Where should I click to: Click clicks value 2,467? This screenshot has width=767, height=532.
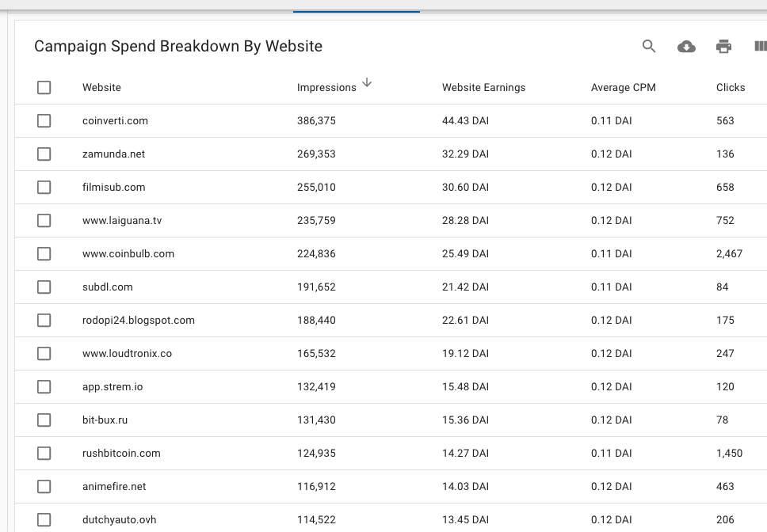coord(729,253)
